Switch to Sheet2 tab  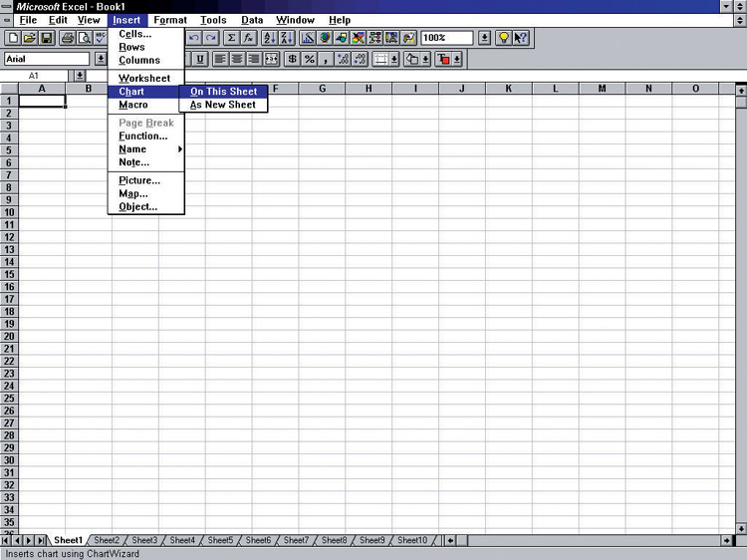pos(107,540)
